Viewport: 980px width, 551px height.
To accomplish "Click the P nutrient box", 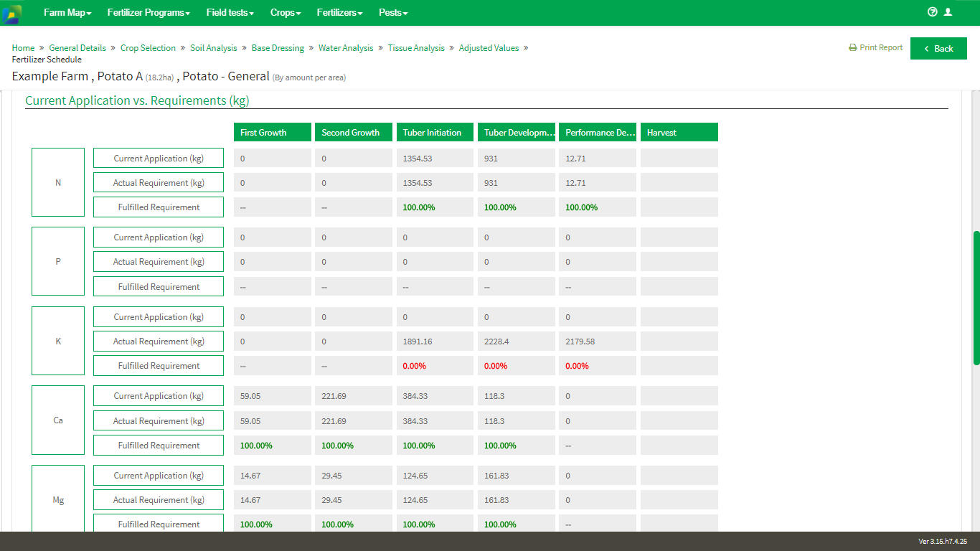I will click(x=58, y=261).
